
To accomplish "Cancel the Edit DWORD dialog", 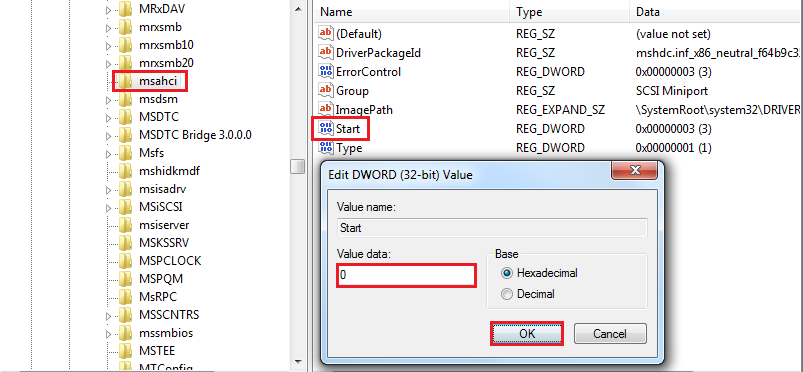I will pos(610,334).
